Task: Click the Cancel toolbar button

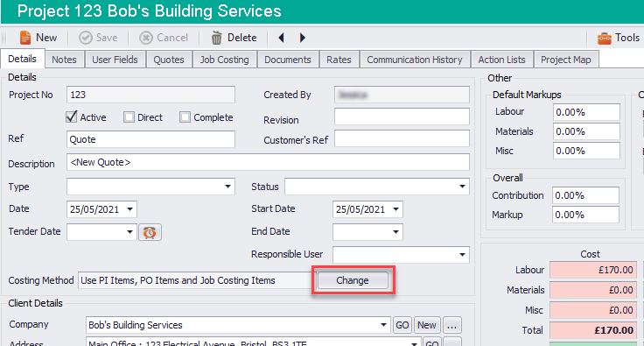Action: pyautogui.click(x=164, y=38)
